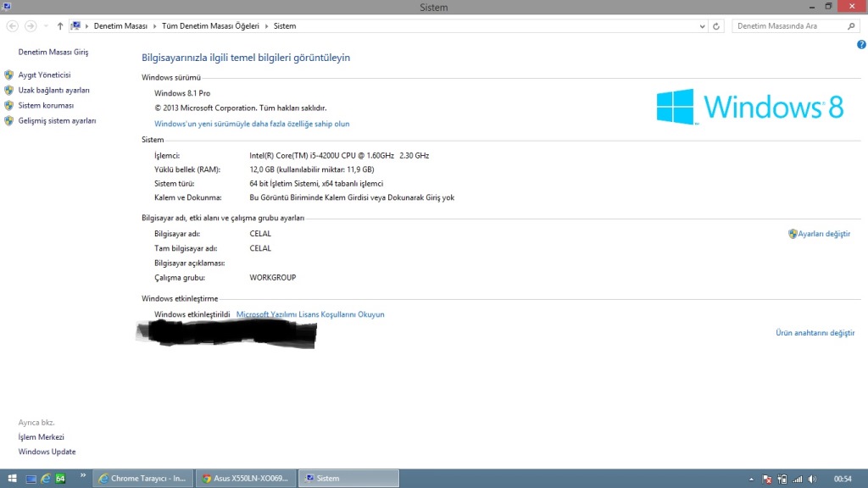
Task: Restore down the Sistem window
Action: point(829,7)
